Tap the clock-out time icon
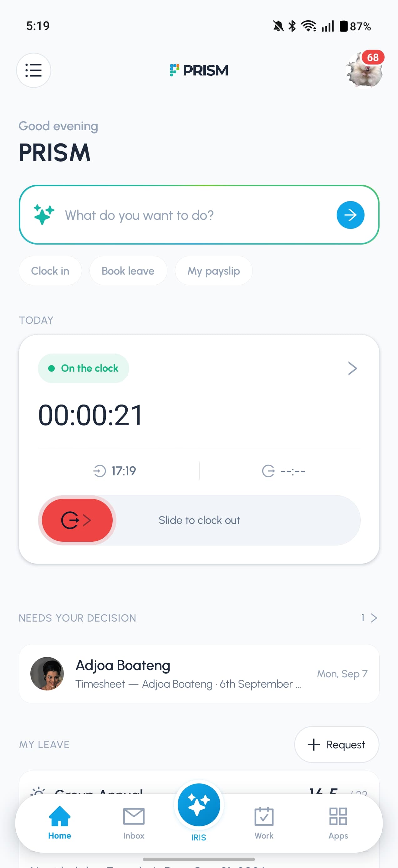Image resolution: width=398 pixels, height=868 pixels. (x=268, y=471)
